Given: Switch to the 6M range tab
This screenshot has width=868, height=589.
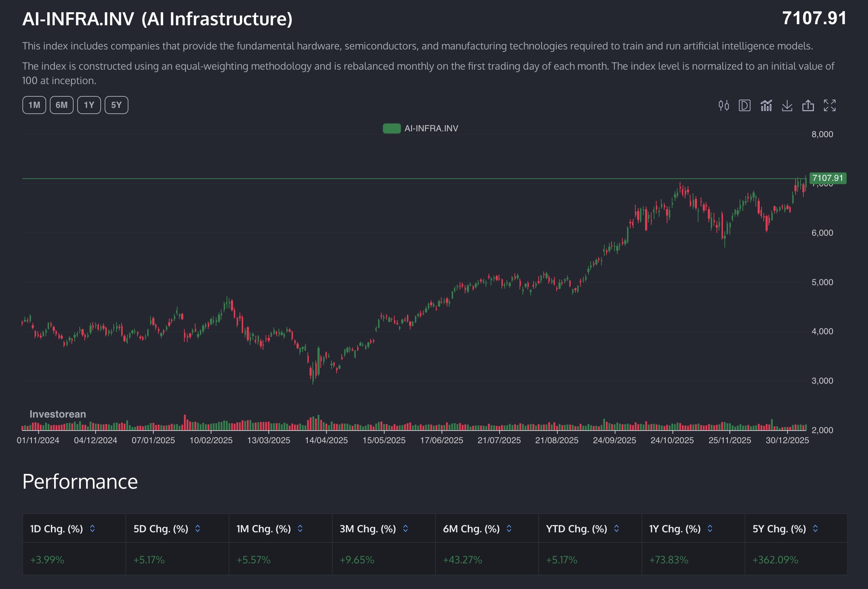Looking at the screenshot, I should (61, 105).
